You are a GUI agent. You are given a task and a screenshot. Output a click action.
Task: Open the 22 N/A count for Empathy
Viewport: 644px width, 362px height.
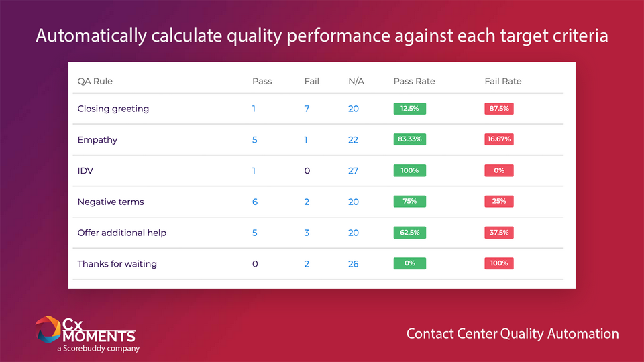pos(354,140)
